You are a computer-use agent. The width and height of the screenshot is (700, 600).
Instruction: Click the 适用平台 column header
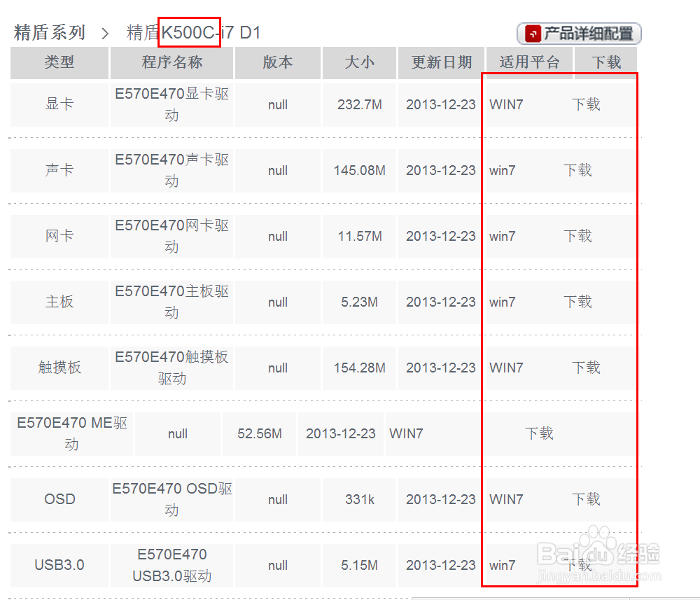coord(529,62)
